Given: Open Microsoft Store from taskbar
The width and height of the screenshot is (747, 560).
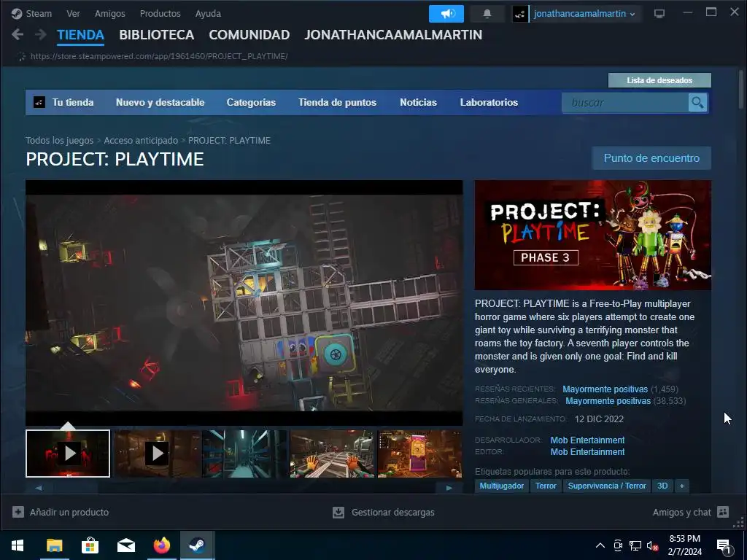Looking at the screenshot, I should coord(90,545).
